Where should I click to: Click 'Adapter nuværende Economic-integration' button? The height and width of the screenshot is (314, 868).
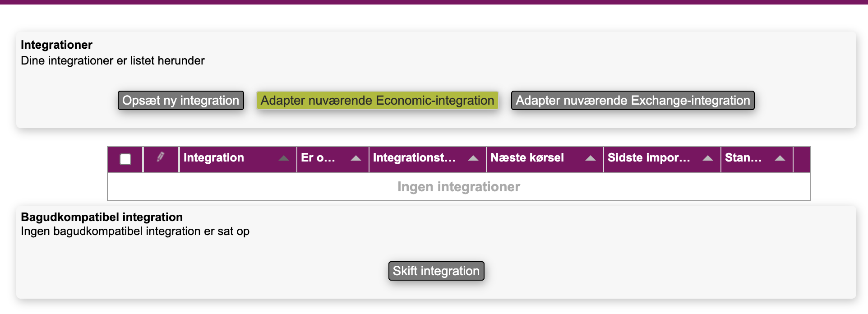click(x=377, y=100)
